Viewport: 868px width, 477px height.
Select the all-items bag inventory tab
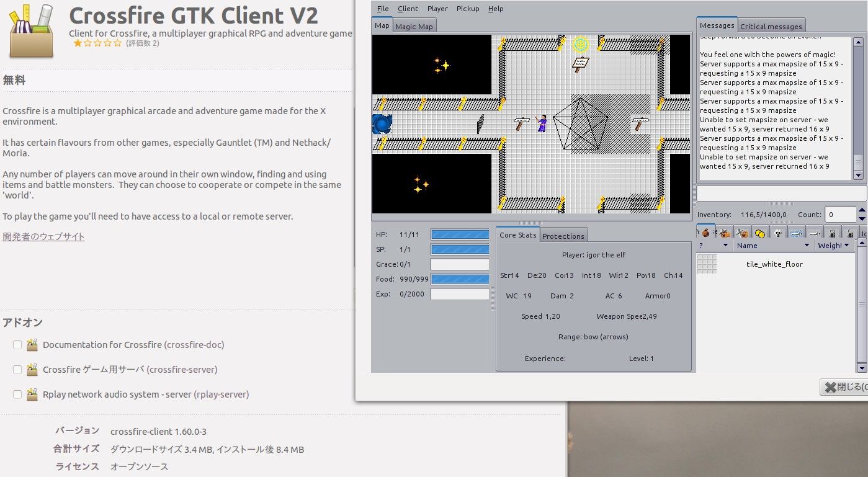[x=705, y=233]
